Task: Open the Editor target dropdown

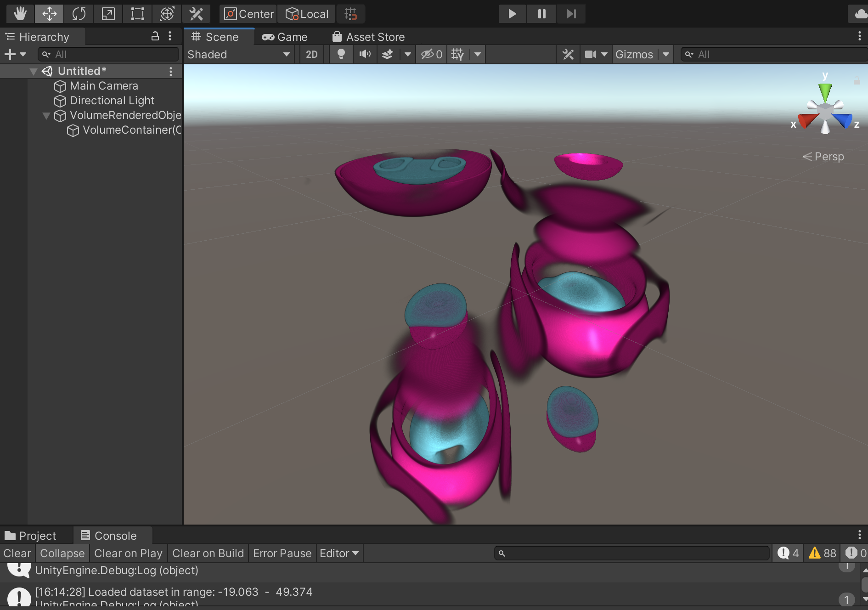Action: pyautogui.click(x=339, y=553)
